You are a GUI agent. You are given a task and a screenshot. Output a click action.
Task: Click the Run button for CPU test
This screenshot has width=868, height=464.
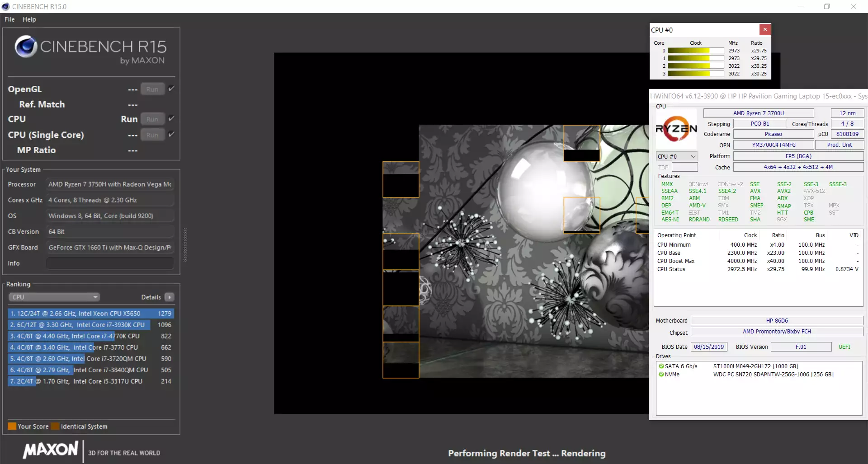[x=152, y=119]
